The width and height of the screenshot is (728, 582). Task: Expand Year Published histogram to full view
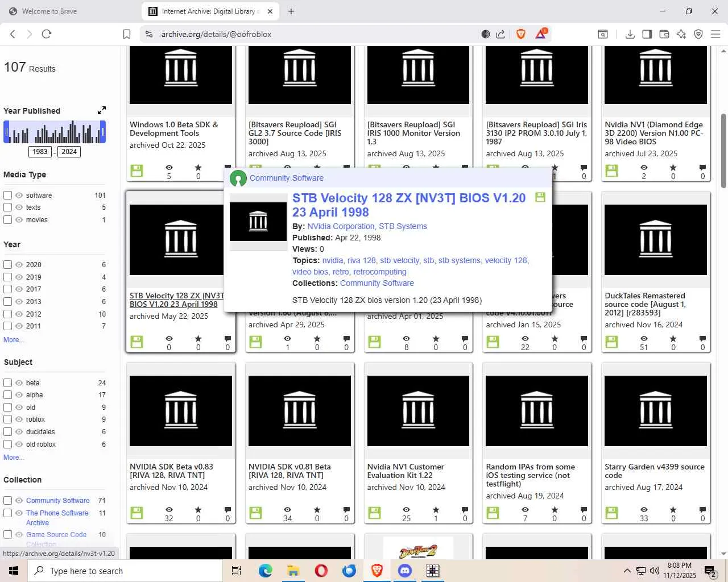coord(101,110)
